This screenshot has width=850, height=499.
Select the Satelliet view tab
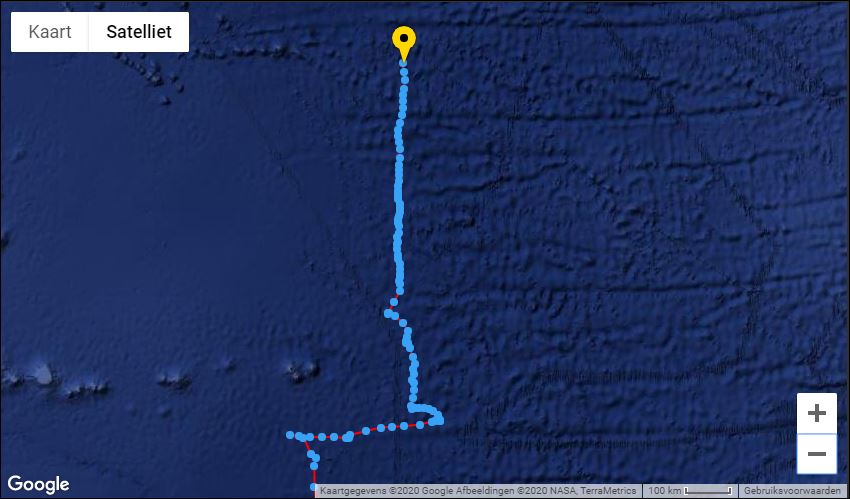click(x=139, y=32)
